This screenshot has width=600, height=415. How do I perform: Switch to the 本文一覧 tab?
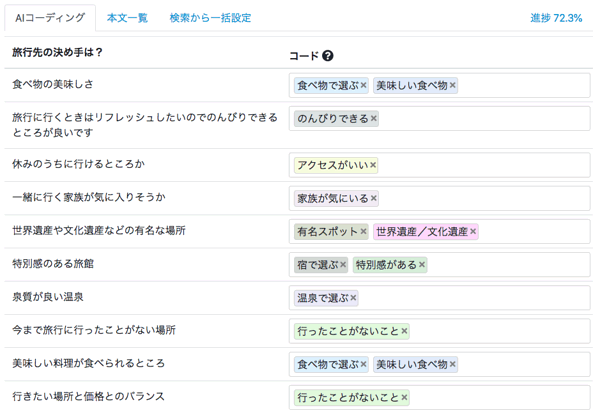click(x=127, y=18)
